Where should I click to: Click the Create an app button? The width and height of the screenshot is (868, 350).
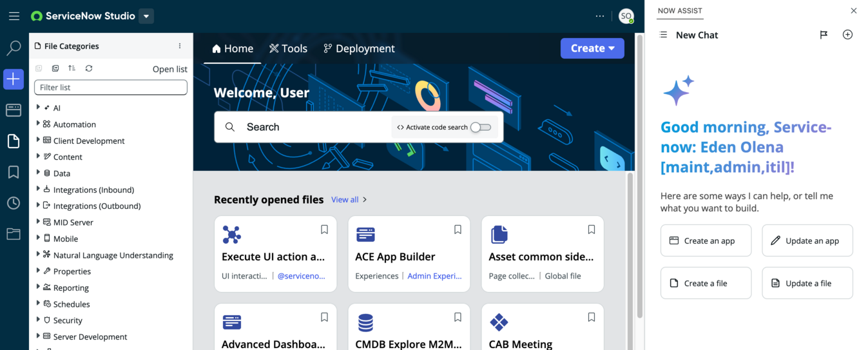(x=706, y=240)
